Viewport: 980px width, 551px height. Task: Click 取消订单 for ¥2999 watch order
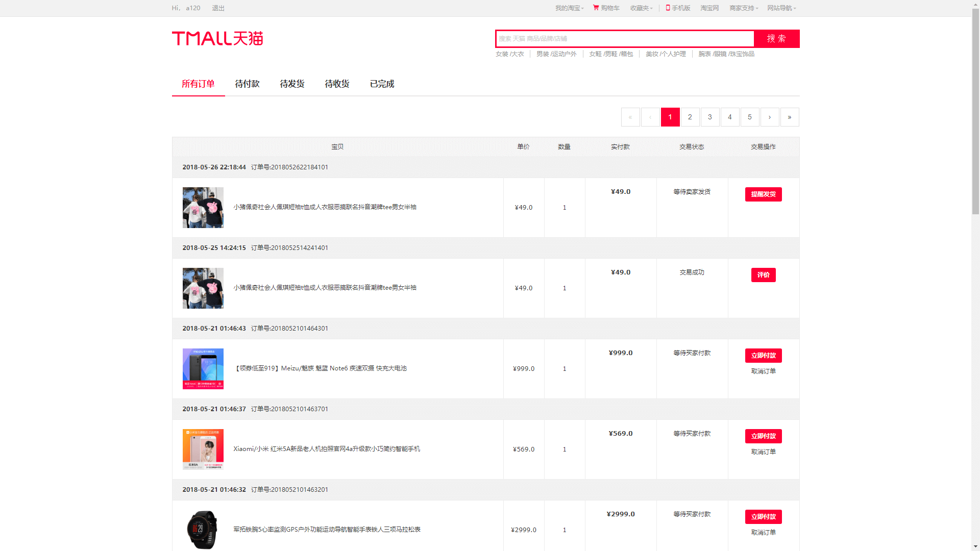coord(764,533)
